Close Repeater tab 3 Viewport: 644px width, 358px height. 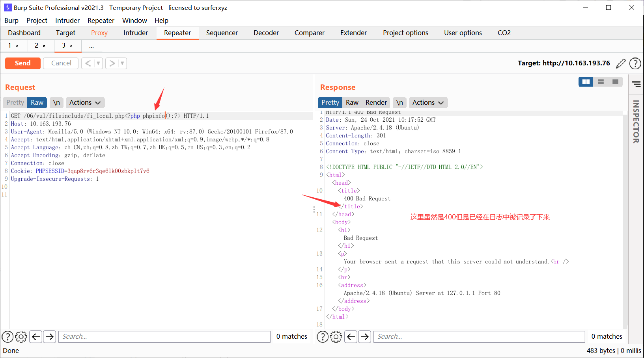click(x=71, y=46)
